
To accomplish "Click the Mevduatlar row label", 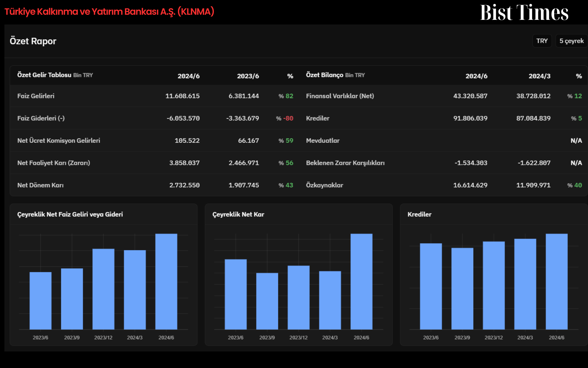I will click(x=323, y=141).
